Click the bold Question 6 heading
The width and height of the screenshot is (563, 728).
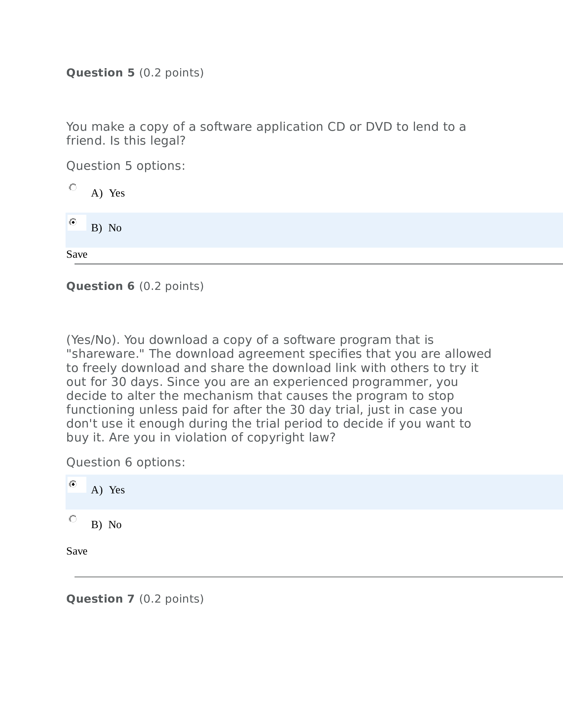pyautogui.click(x=100, y=286)
